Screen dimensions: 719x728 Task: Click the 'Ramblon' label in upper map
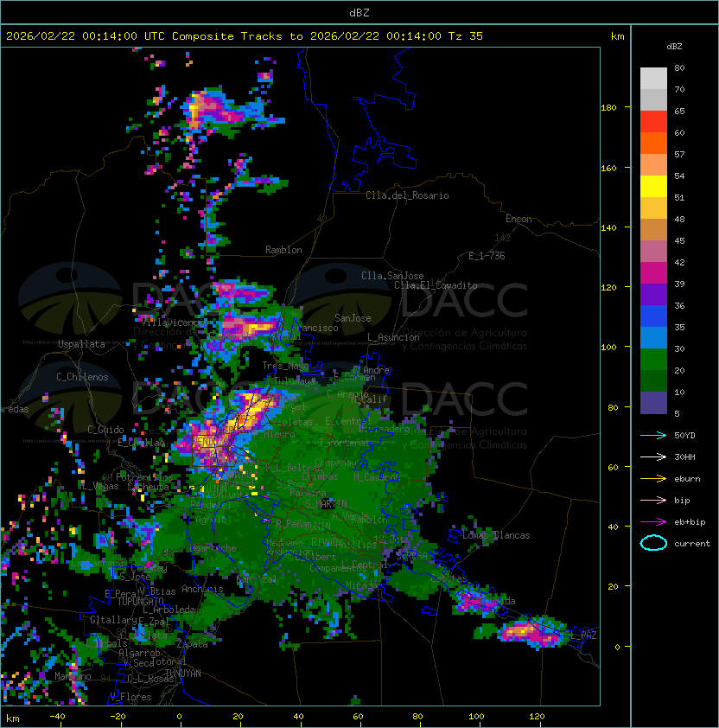(283, 250)
